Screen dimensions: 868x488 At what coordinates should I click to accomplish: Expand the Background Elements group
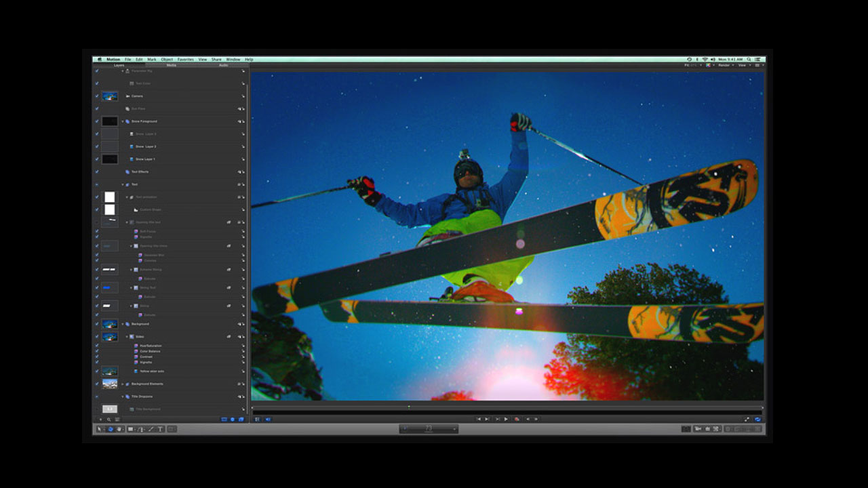click(x=123, y=384)
